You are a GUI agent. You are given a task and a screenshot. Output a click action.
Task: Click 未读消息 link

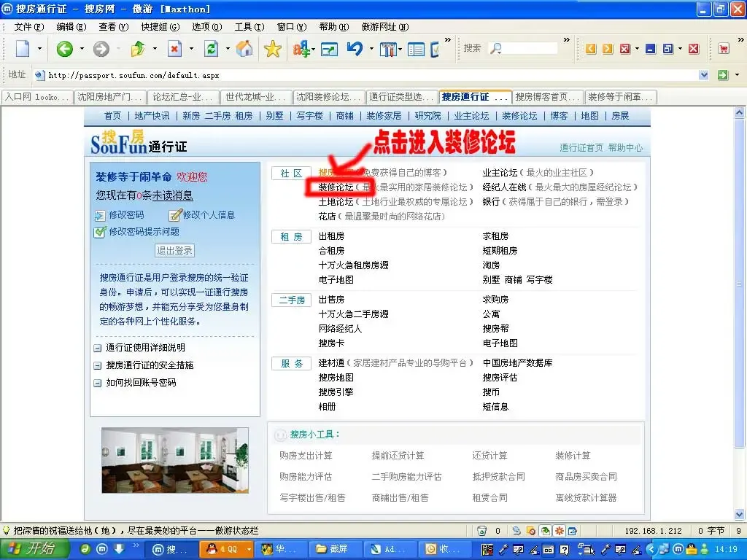pos(172,195)
